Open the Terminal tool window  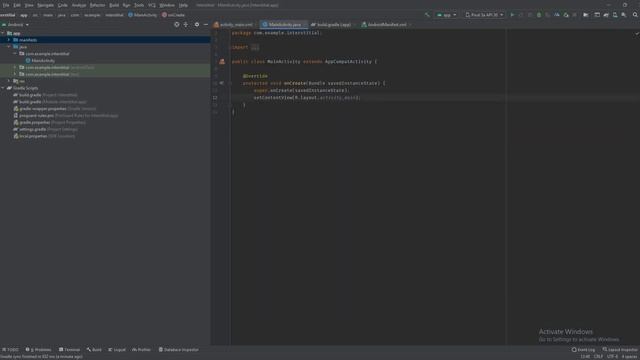point(69,350)
